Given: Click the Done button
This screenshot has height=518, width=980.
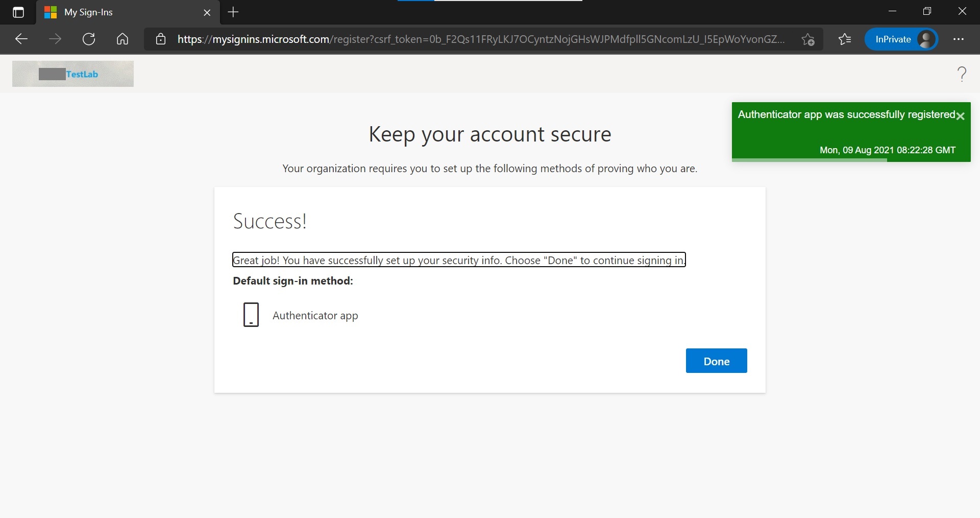Looking at the screenshot, I should pos(716,361).
